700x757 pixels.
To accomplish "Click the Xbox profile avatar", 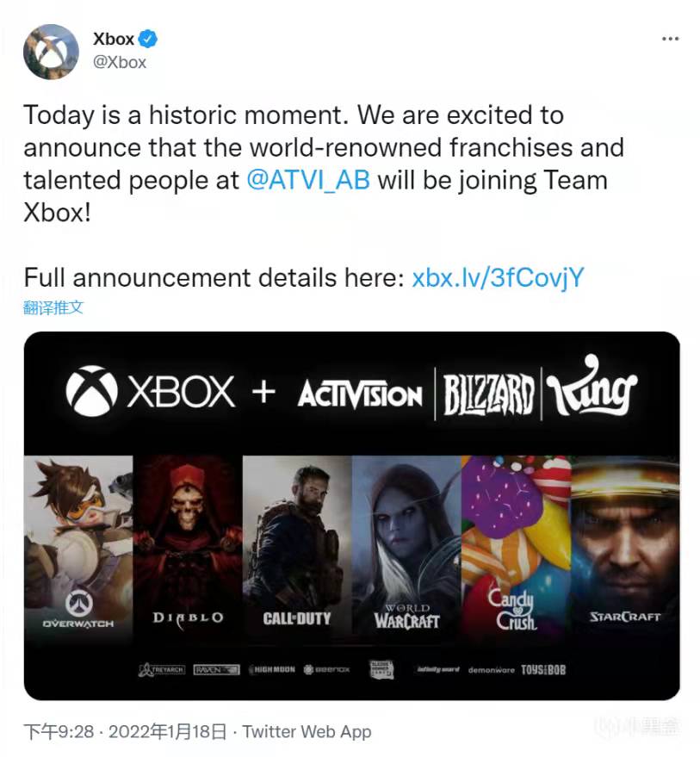I will point(52,50).
